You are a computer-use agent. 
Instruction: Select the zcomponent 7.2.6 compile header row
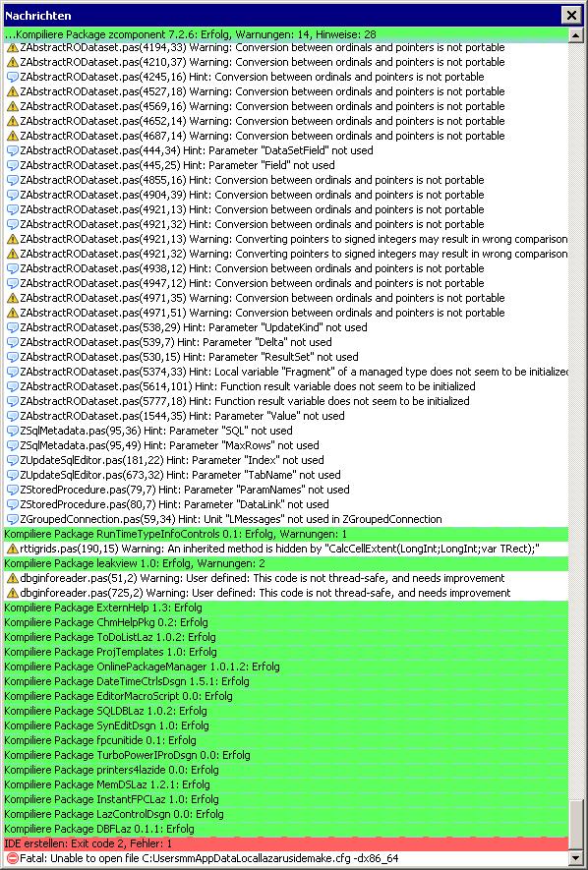click(x=286, y=34)
